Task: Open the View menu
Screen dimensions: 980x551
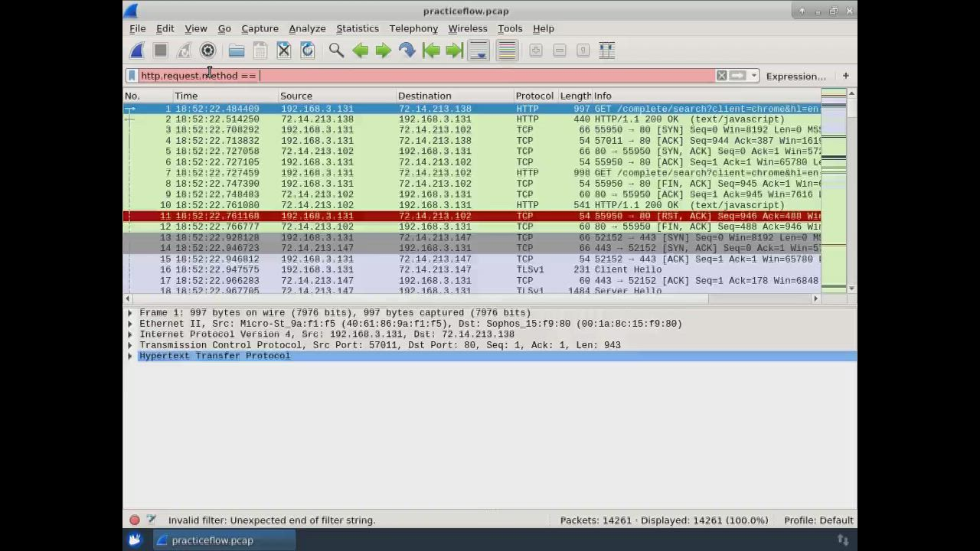Action: pyautogui.click(x=196, y=28)
